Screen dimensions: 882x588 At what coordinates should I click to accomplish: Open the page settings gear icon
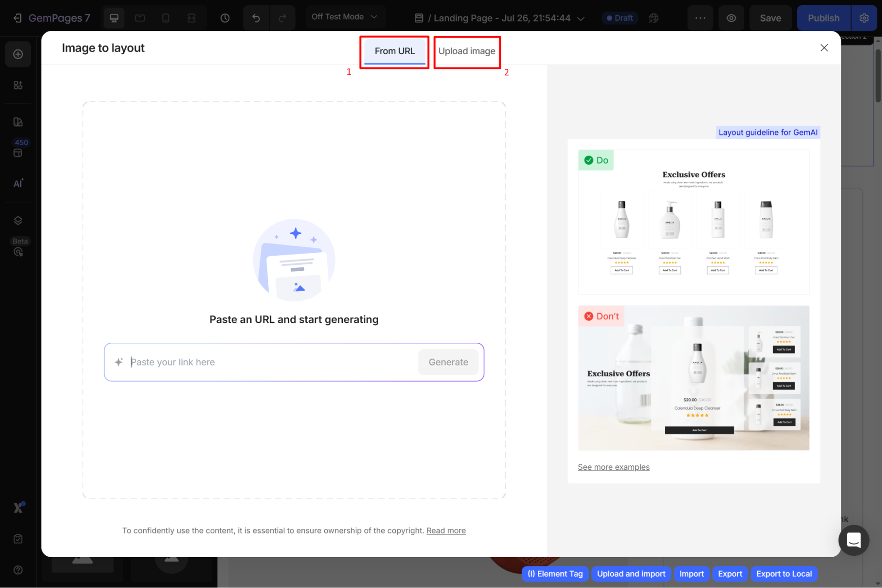(x=864, y=18)
